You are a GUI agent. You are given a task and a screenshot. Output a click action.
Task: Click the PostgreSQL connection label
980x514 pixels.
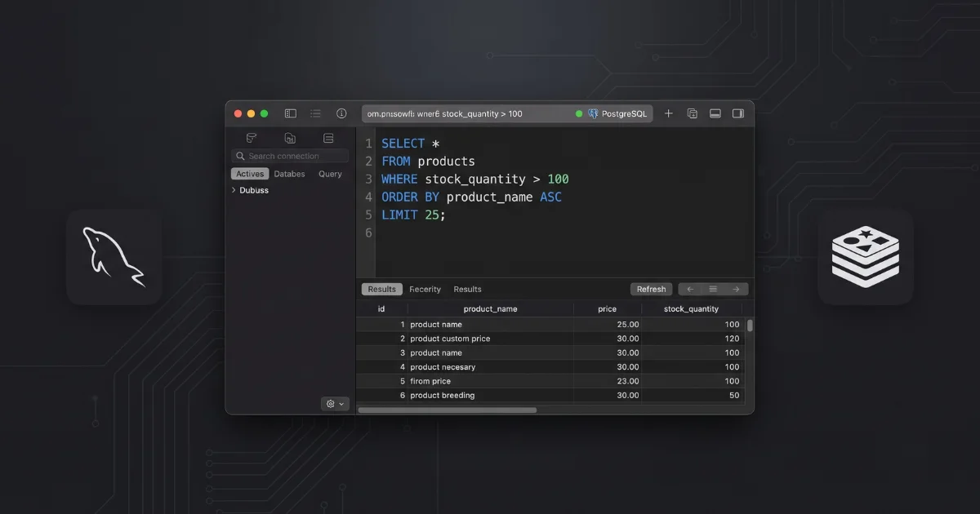[624, 113]
